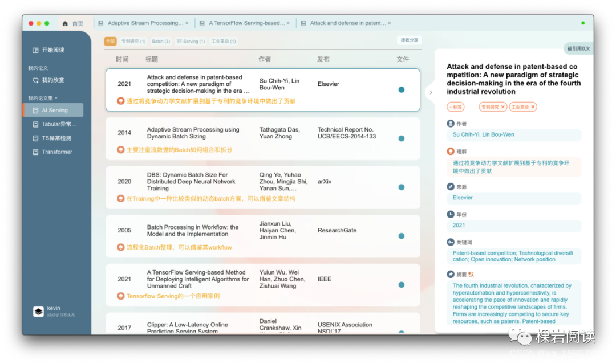Edit the author field Su Chih-Yi, Lin Bou-Wen
616x364 pixels.
tap(514, 134)
